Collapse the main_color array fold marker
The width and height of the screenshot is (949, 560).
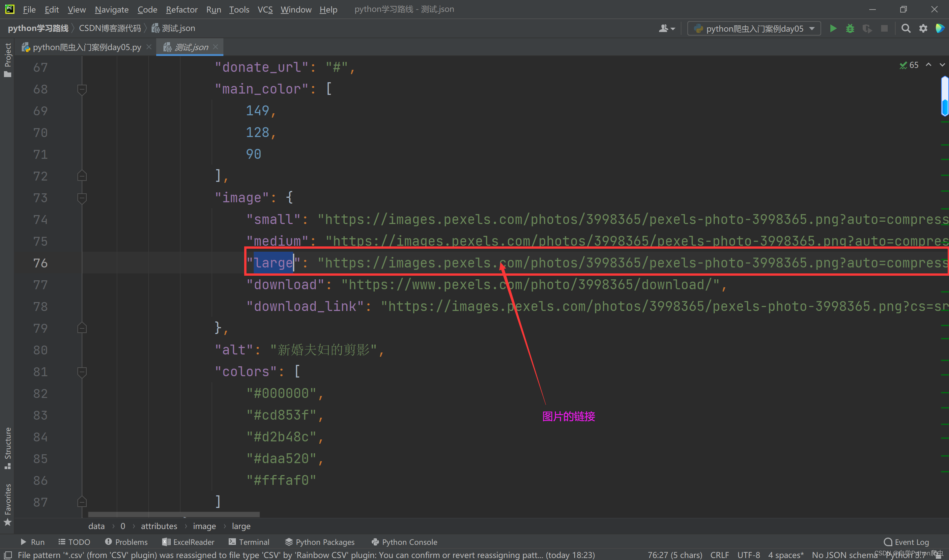pos(82,89)
